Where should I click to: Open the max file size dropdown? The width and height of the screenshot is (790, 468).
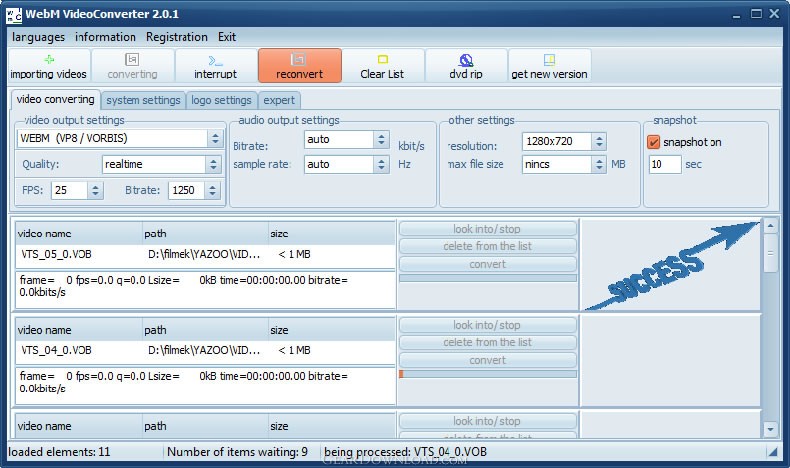[x=599, y=164]
